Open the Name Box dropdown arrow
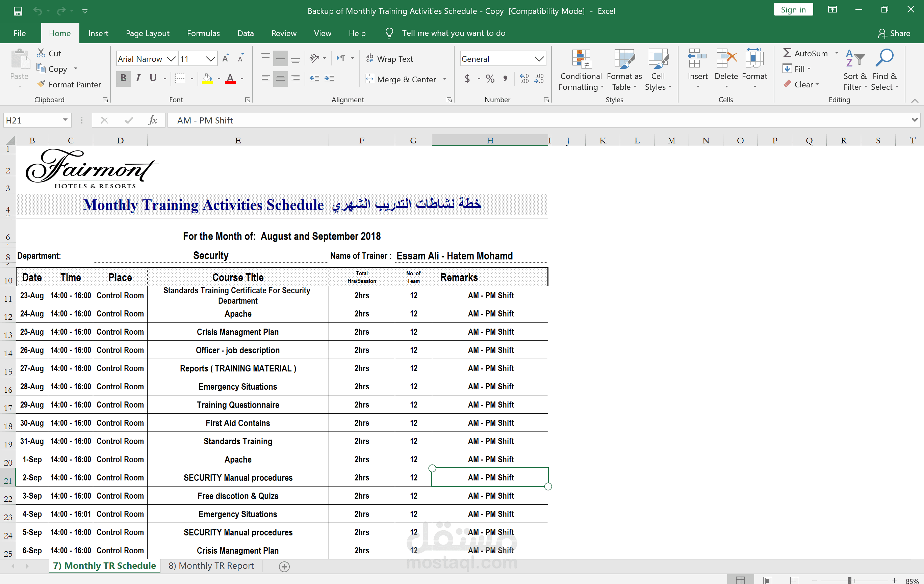 tap(65, 120)
